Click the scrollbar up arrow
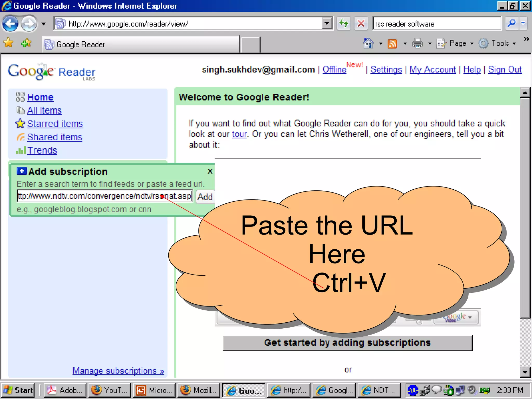The image size is (532, 399). pyautogui.click(x=525, y=92)
